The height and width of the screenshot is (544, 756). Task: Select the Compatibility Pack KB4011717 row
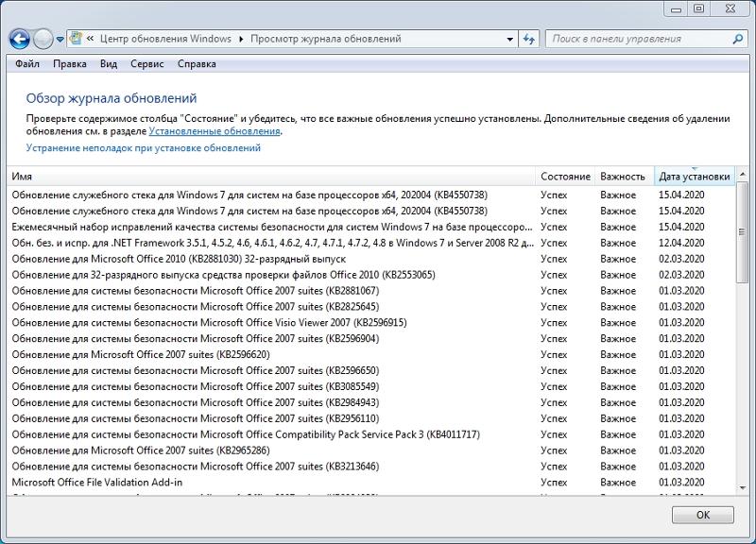370,434
